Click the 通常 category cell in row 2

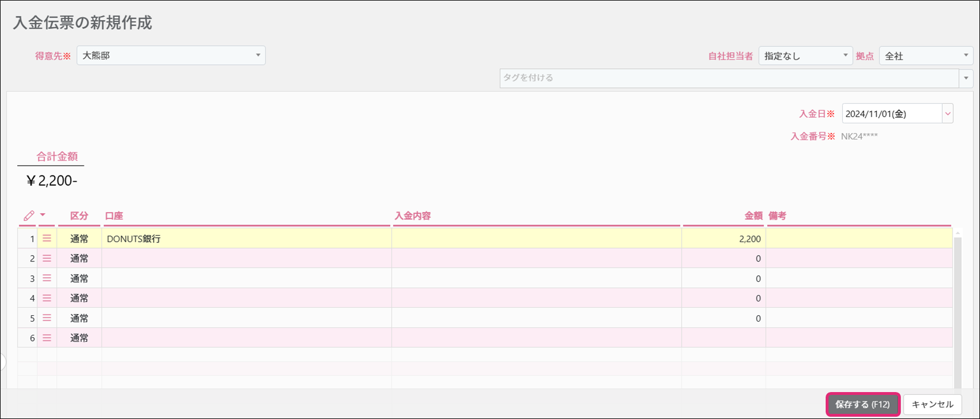[79, 259]
